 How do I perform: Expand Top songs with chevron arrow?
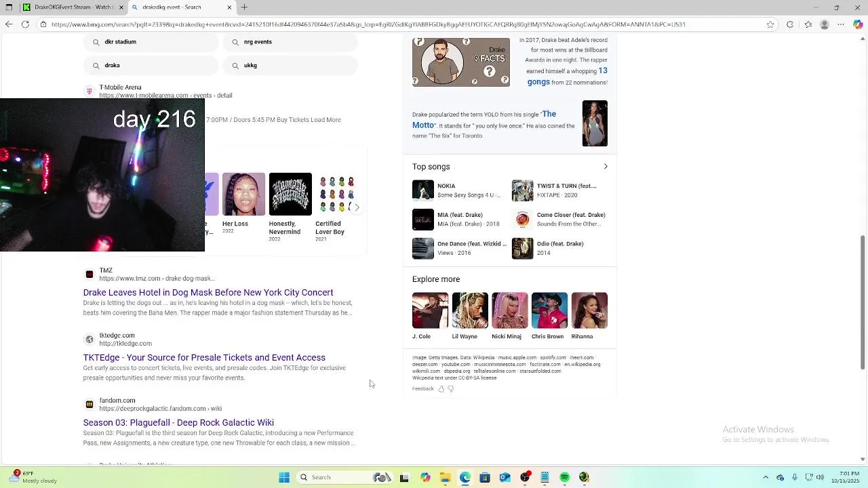tap(606, 167)
